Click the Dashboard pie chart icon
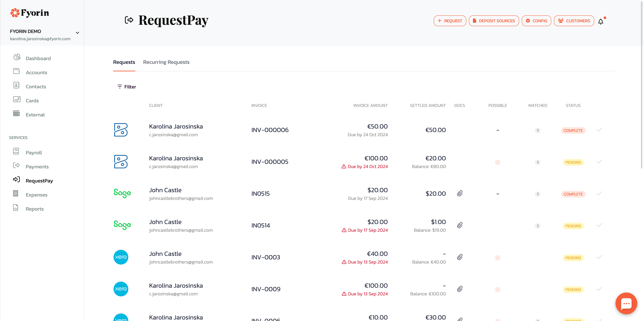Image resolution: width=644 pixels, height=321 pixels. [17, 57]
